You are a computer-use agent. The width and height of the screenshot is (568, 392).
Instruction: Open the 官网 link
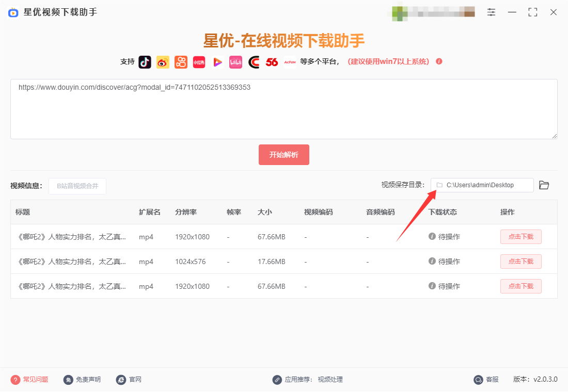tap(135, 380)
